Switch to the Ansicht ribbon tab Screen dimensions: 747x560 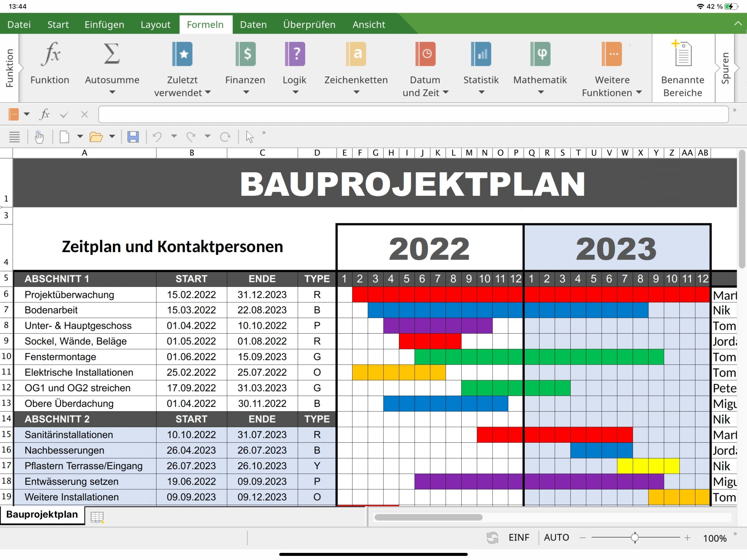point(369,25)
